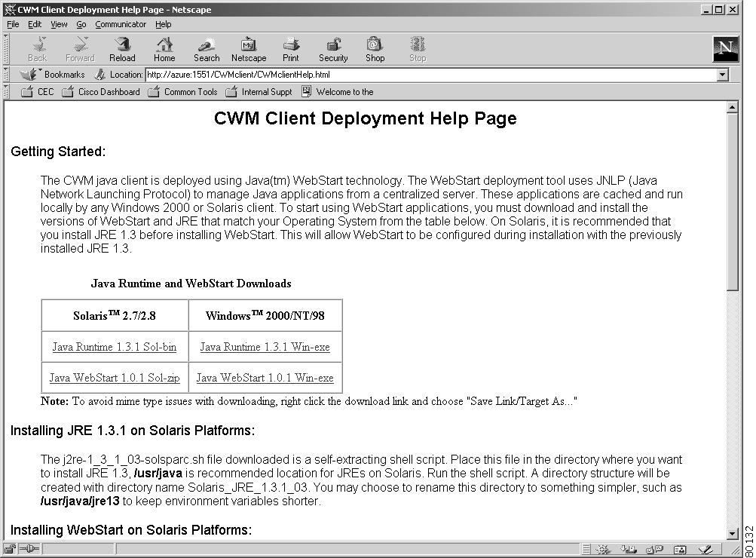
Task: Download Java Runtime 1.3.1 Sol-bin
Action: coord(115,347)
